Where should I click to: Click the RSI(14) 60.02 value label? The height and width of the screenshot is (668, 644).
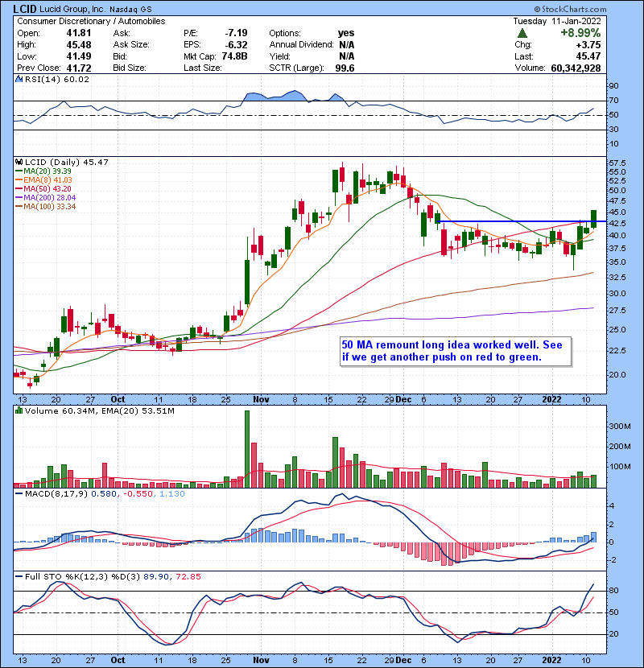coord(57,79)
